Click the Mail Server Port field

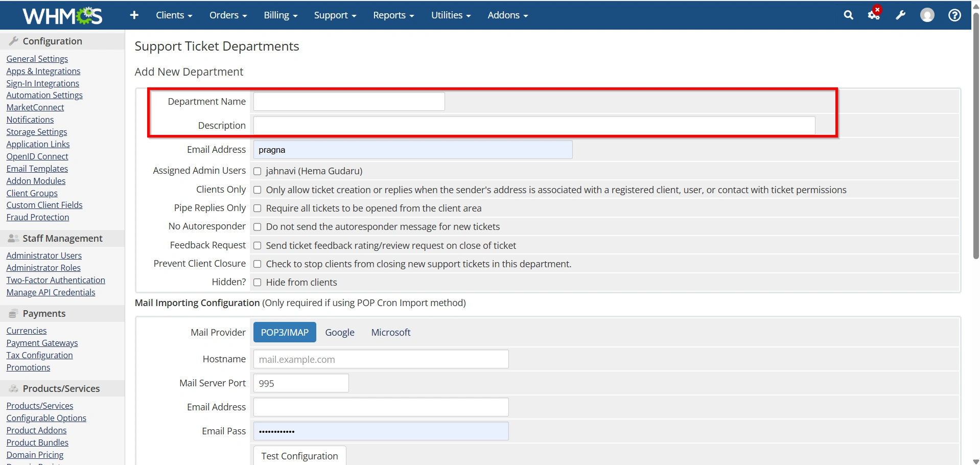[x=301, y=383]
